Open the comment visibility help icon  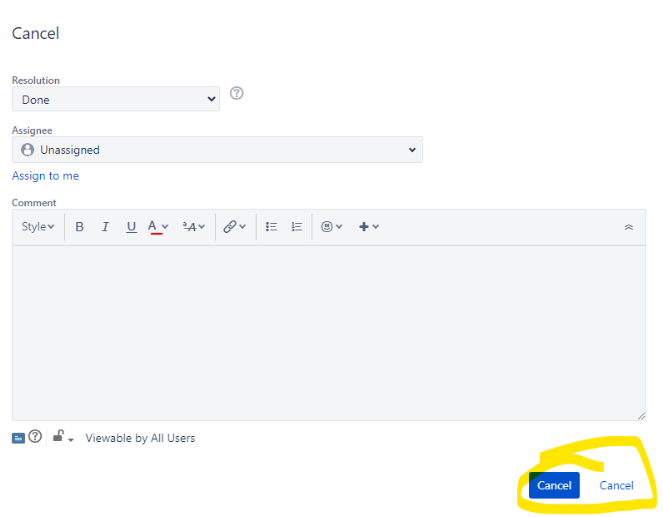[x=35, y=436]
